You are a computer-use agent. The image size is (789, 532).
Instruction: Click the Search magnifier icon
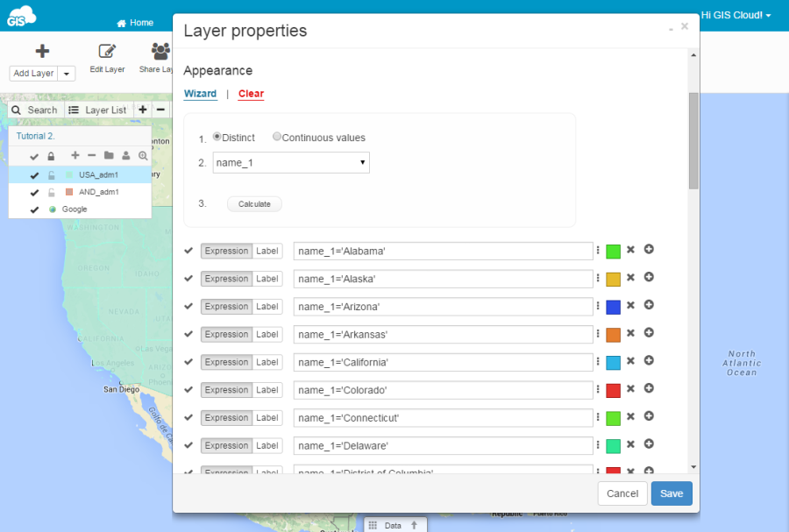tap(16, 110)
